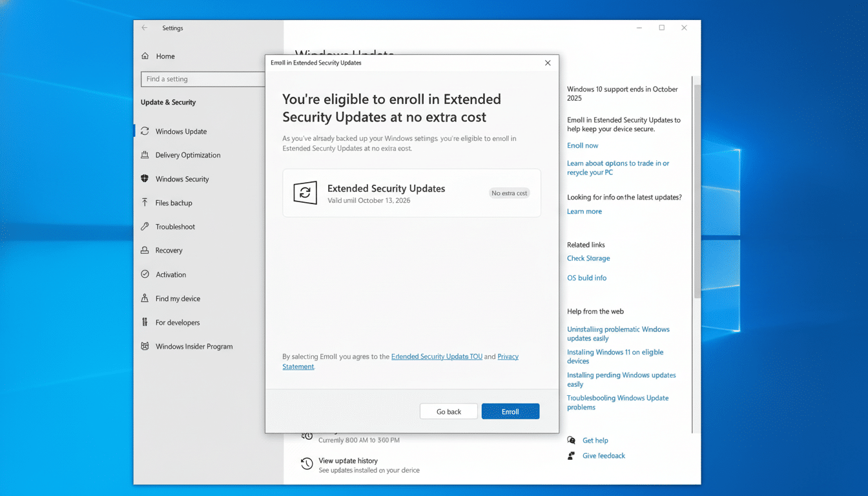Select Files backup in the sidebar

tap(175, 203)
